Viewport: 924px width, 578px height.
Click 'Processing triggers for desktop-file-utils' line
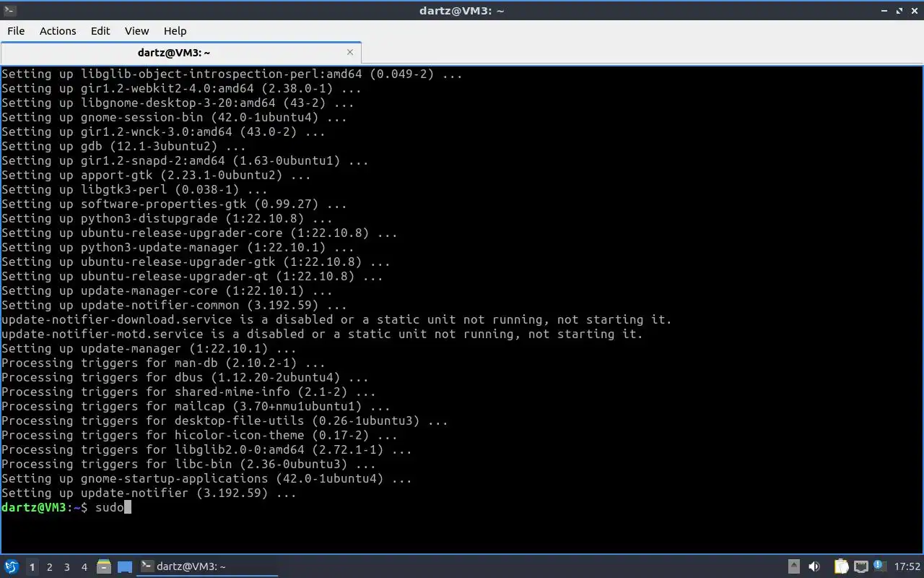225,420
